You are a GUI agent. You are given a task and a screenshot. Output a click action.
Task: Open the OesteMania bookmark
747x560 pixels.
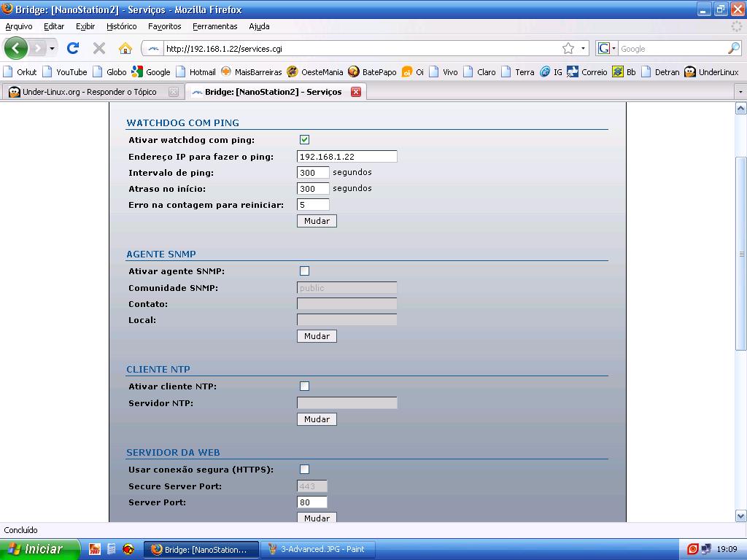tap(315, 72)
